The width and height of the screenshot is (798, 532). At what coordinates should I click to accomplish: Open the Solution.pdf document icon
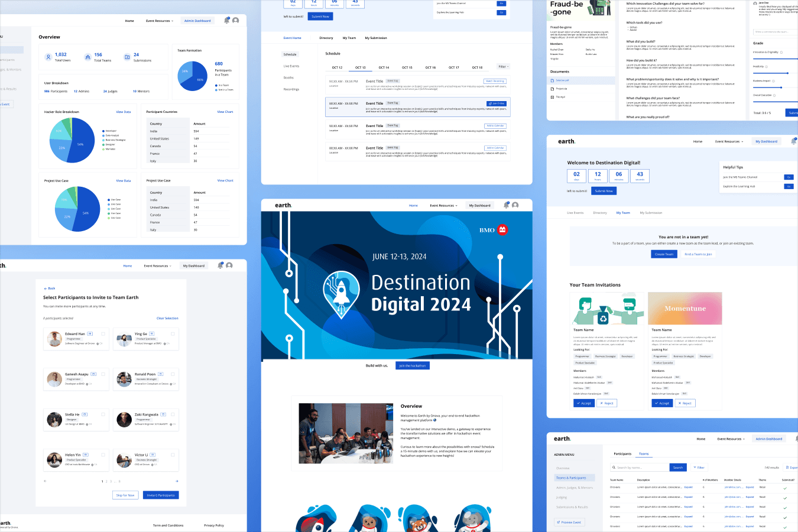tap(553, 80)
